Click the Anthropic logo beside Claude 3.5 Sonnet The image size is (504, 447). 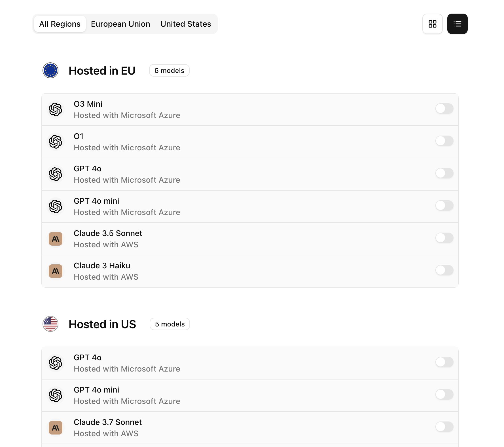[56, 239]
